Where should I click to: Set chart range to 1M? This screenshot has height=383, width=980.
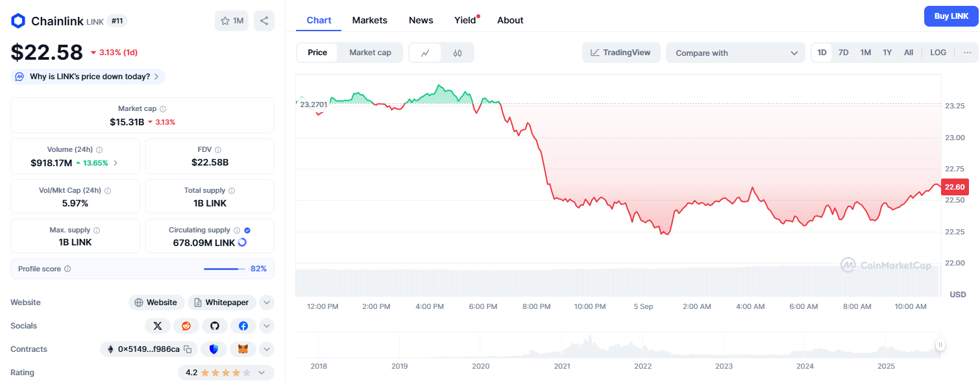point(865,53)
